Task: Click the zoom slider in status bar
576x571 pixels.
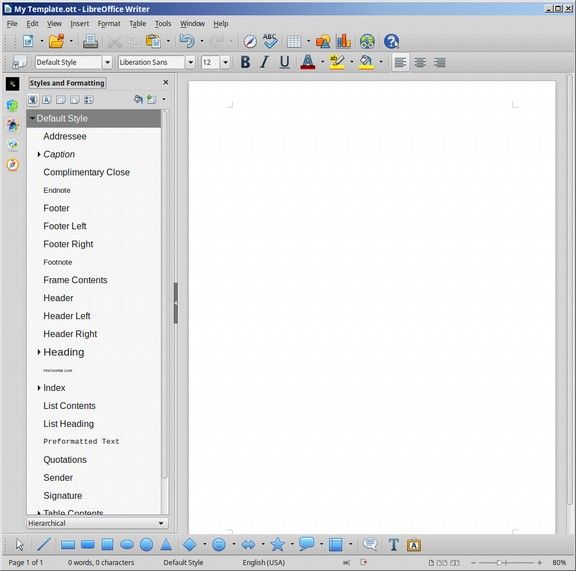Action: point(507,563)
